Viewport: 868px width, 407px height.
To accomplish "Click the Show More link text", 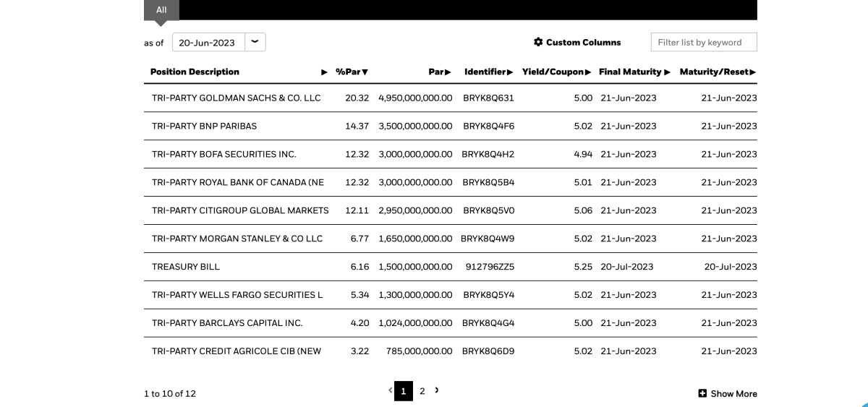I will [734, 394].
